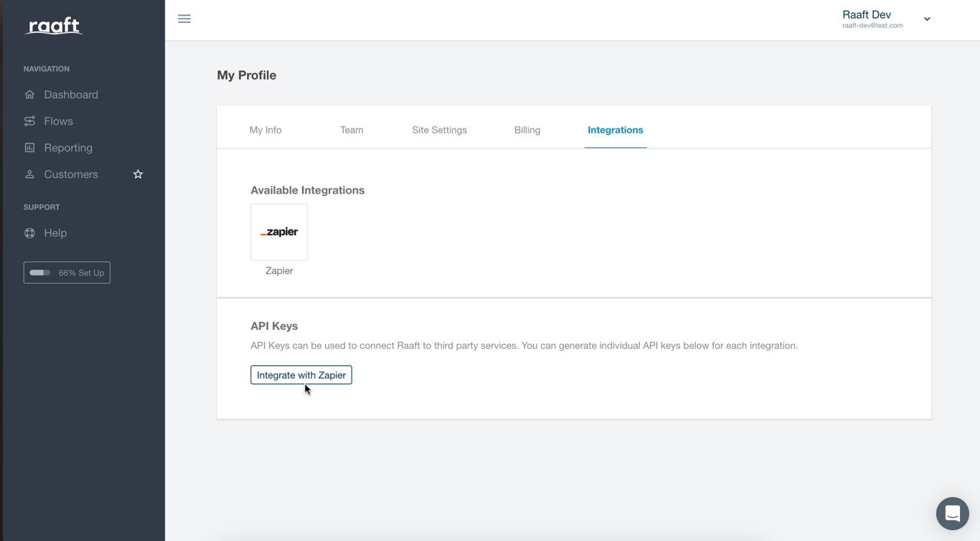The width and height of the screenshot is (980, 541).
Task: Open Flows in the navigation
Action: click(x=58, y=121)
